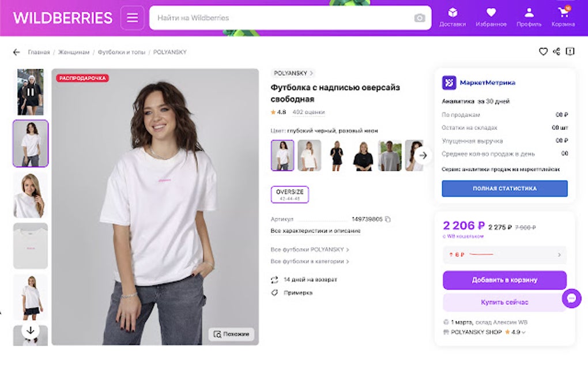Image resolution: width=588 pixels, height=368 pixels.
Task: Report product via exclamation icon
Action: tap(570, 52)
